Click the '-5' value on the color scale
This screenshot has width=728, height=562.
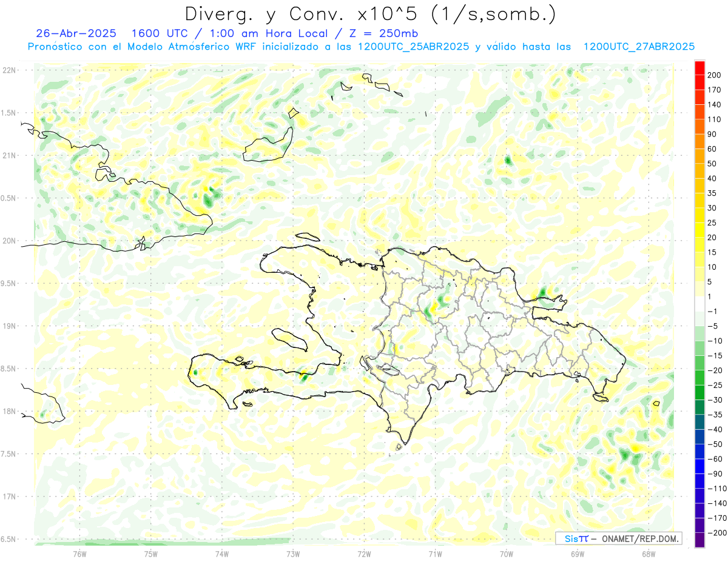click(712, 326)
